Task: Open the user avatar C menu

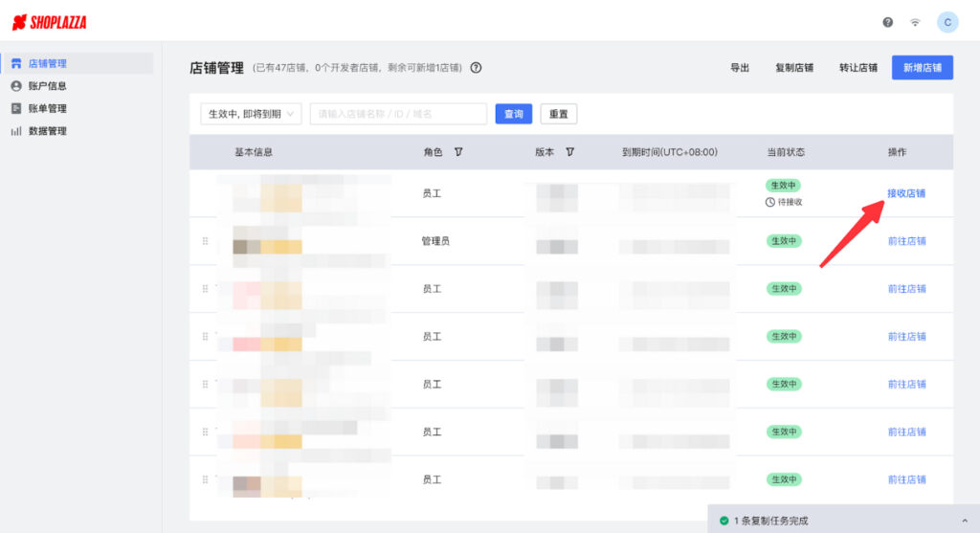Action: (947, 23)
